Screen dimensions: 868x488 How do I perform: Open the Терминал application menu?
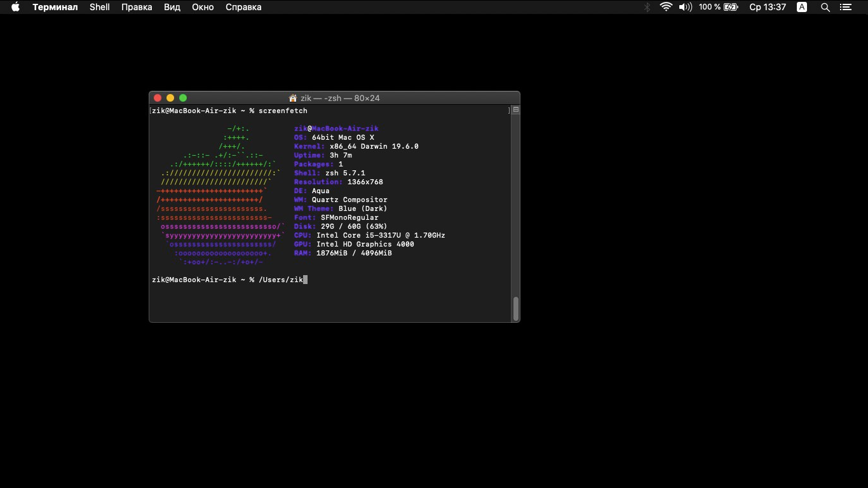pos(55,7)
